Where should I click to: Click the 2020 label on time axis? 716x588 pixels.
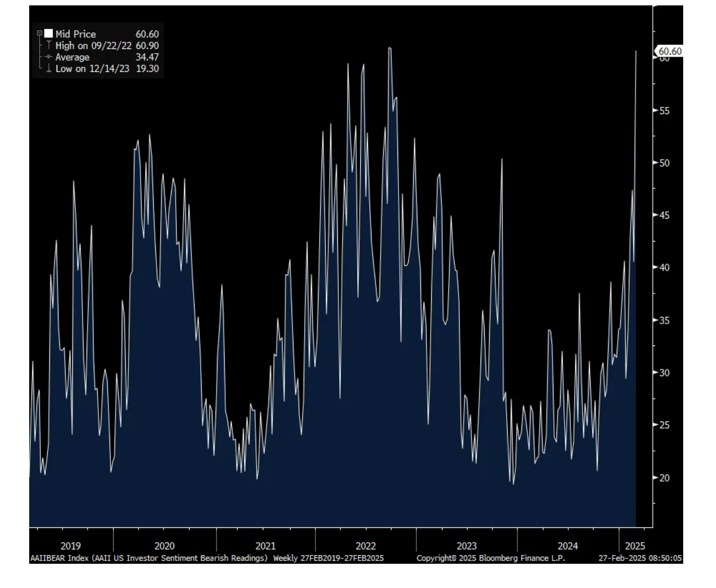(x=164, y=546)
